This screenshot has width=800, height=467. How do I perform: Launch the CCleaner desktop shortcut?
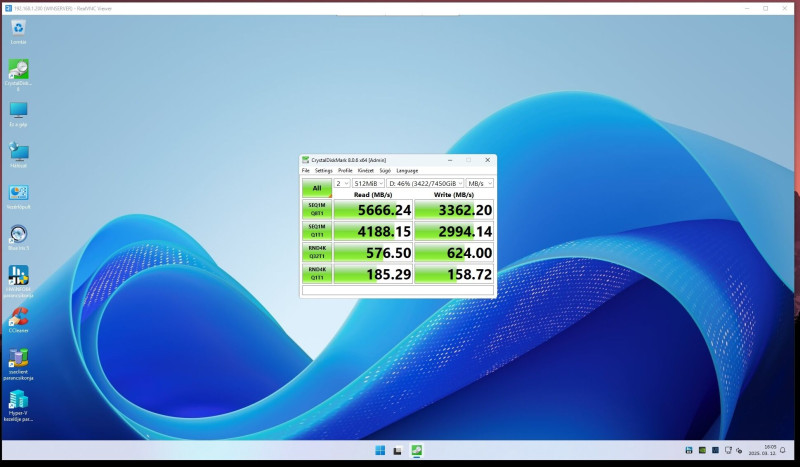[18, 320]
